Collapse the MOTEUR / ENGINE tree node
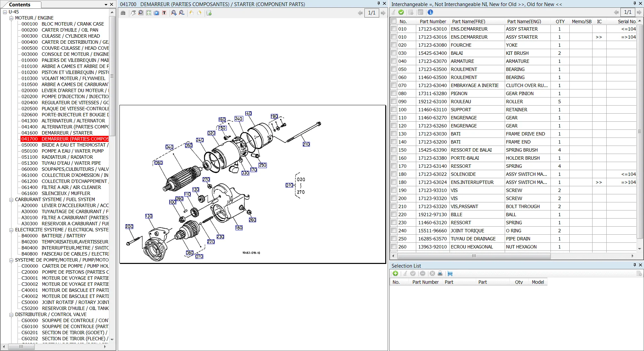The height and width of the screenshot is (351, 644). pos(11,18)
